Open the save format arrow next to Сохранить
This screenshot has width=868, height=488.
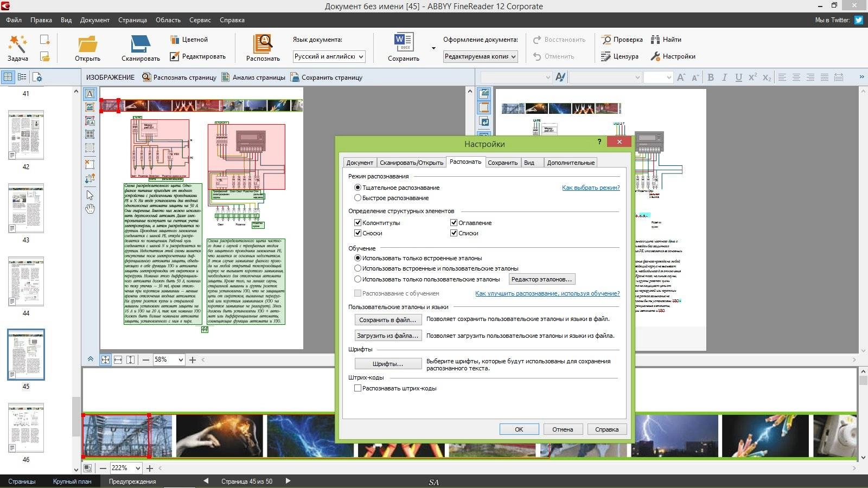tap(433, 48)
